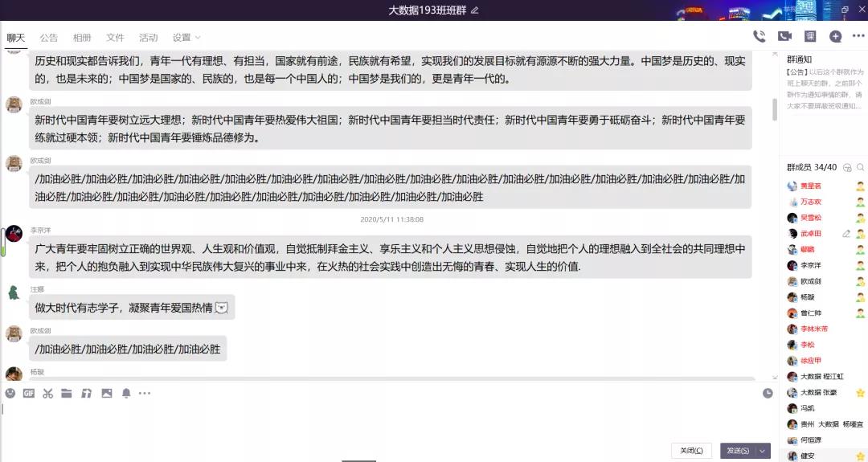
Task: Switch to the 相册 tab
Action: click(x=82, y=38)
